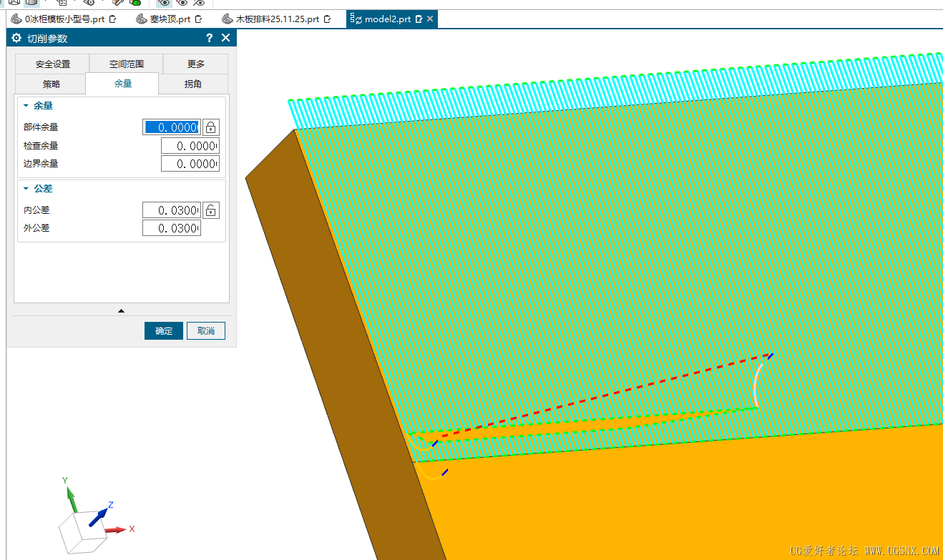The image size is (943, 560).
Task: Close the model2.prt tab
Action: [x=430, y=19]
